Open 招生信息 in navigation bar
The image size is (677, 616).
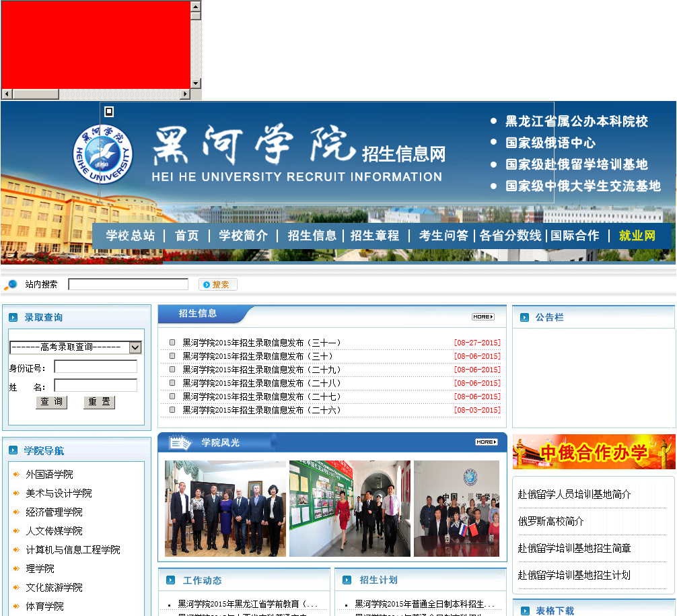pos(312,236)
